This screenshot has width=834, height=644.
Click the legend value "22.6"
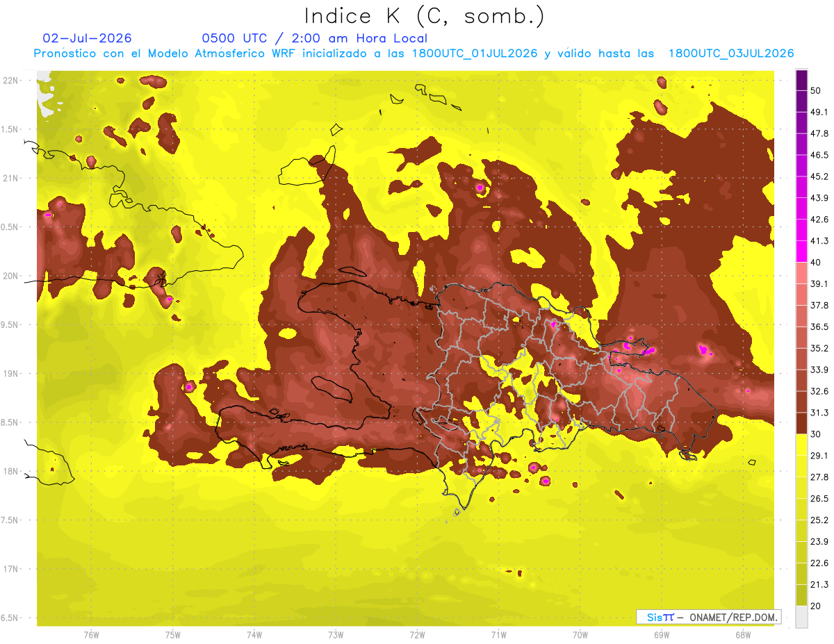click(819, 563)
